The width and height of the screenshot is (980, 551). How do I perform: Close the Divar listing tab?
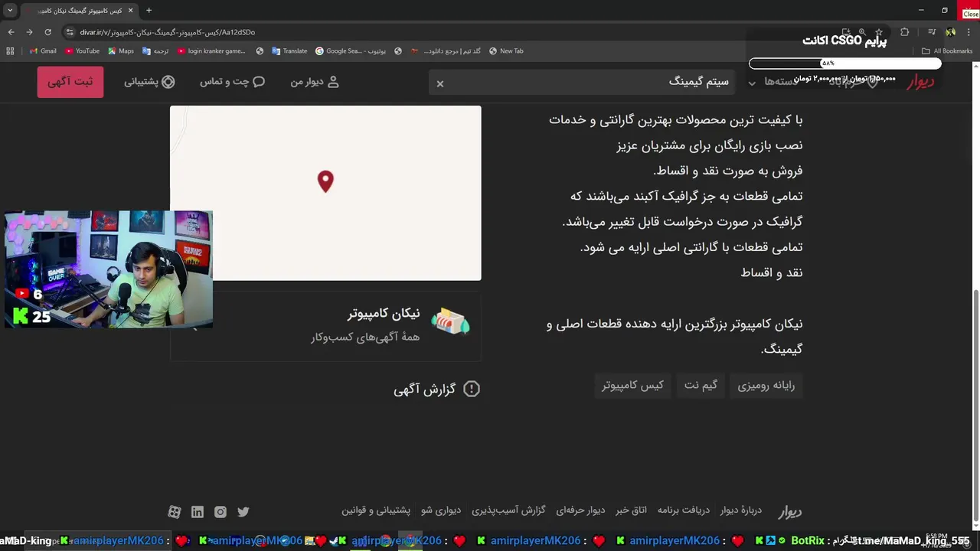tap(129, 11)
